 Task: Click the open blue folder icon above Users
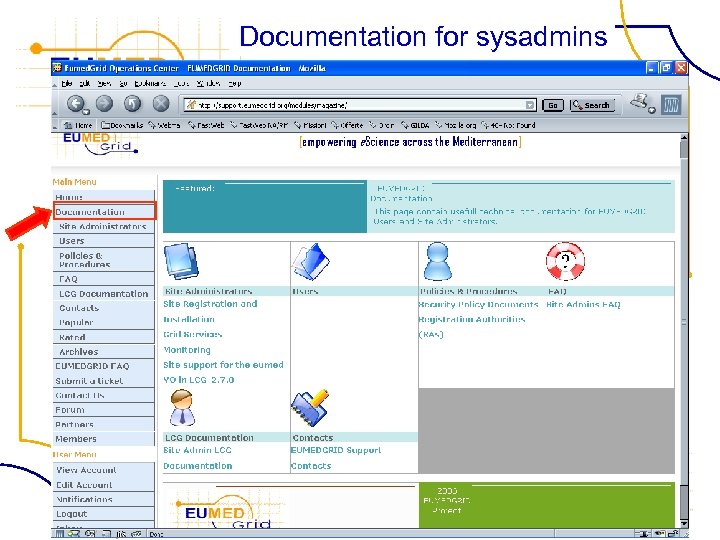[x=311, y=261]
